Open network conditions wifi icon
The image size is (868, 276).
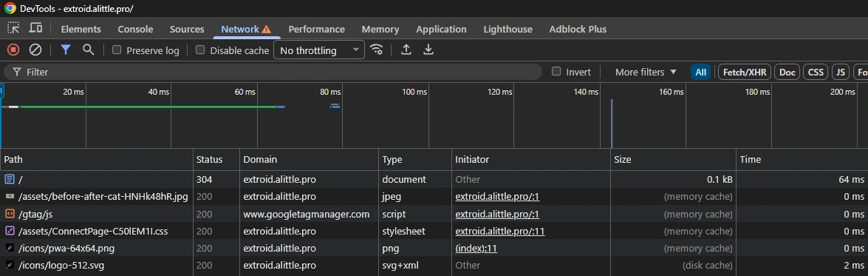click(x=377, y=50)
